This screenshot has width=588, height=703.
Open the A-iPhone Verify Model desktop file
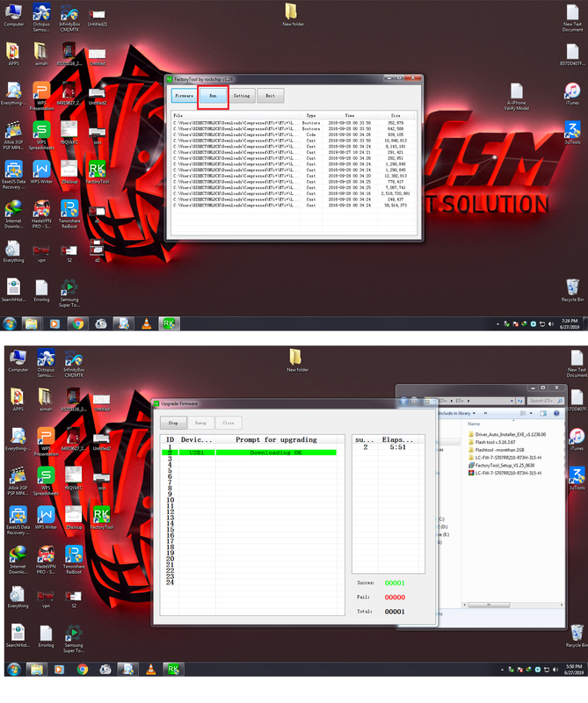(x=516, y=97)
